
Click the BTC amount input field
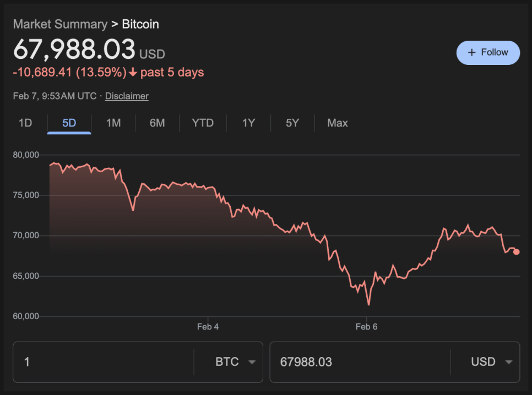(x=105, y=362)
